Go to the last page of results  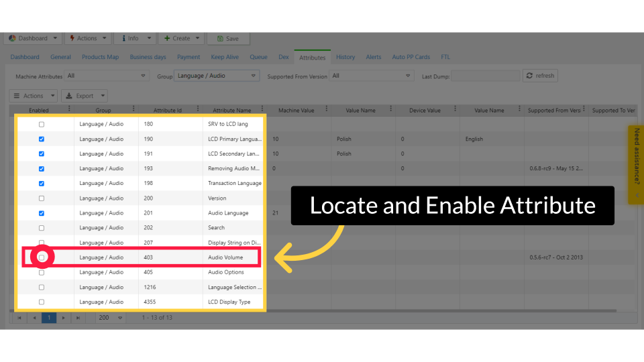tap(78, 318)
